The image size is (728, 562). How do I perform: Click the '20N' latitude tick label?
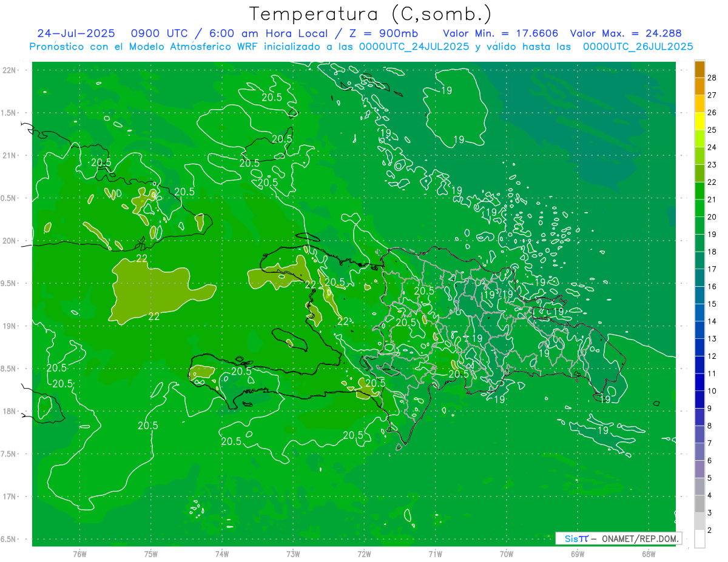point(8,241)
